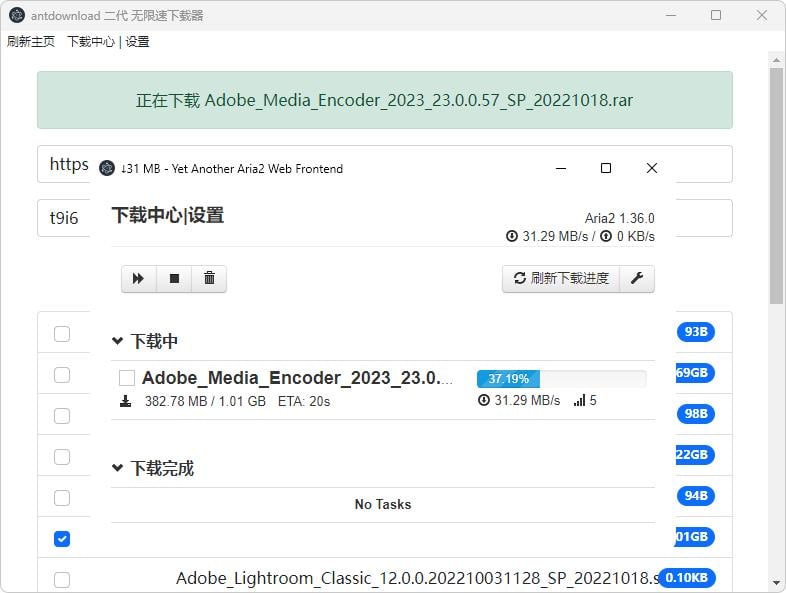Click the t9i6 code input field
The width and height of the screenshot is (786, 593).
click(384, 218)
